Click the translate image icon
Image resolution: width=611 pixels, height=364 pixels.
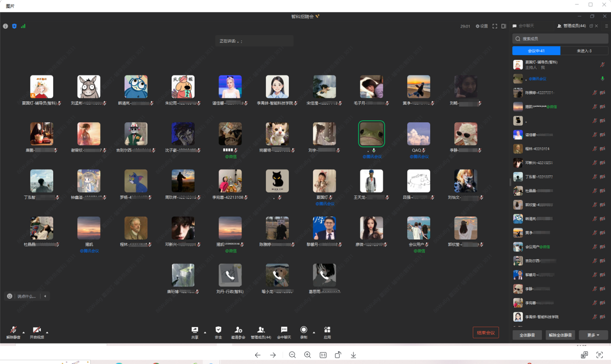(584, 355)
